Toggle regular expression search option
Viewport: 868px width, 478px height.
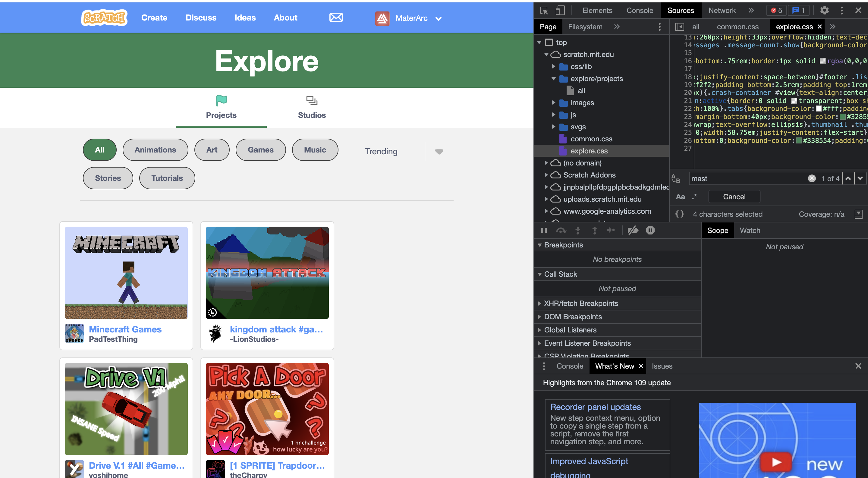694,197
